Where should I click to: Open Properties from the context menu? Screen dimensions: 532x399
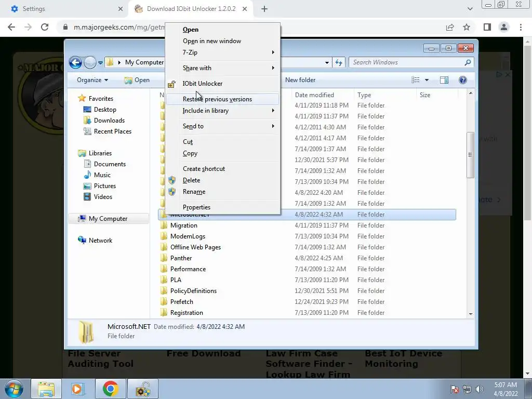(222, 207)
